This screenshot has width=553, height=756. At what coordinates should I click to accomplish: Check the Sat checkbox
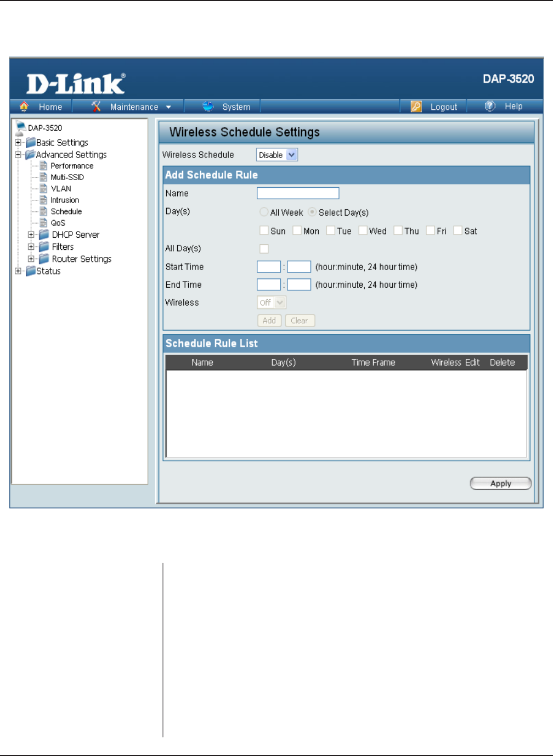[458, 231]
